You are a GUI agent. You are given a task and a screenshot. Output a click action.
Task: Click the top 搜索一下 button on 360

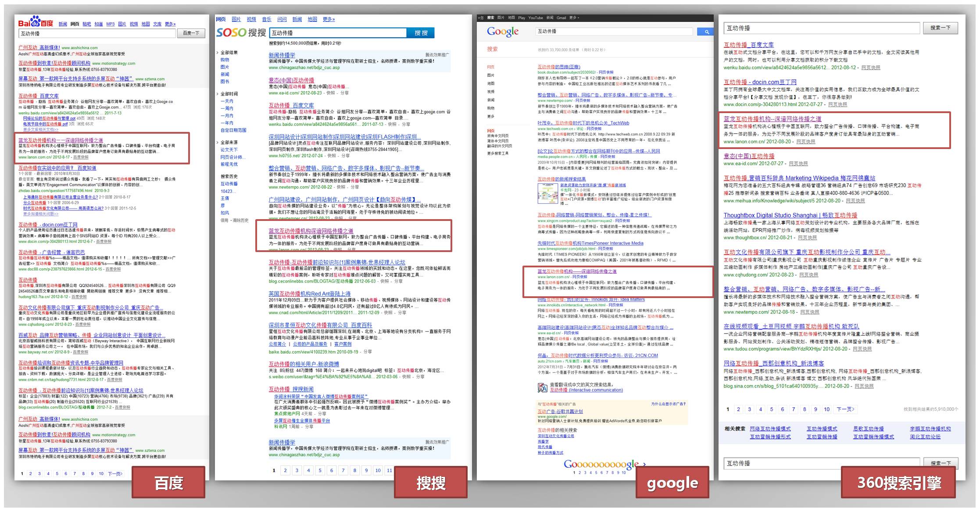[x=940, y=28]
